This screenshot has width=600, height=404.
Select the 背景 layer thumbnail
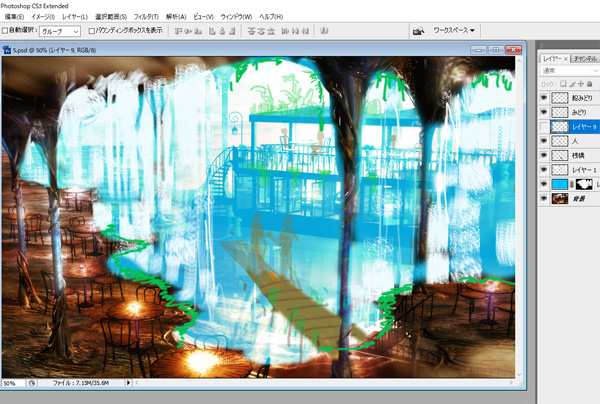[559, 199]
